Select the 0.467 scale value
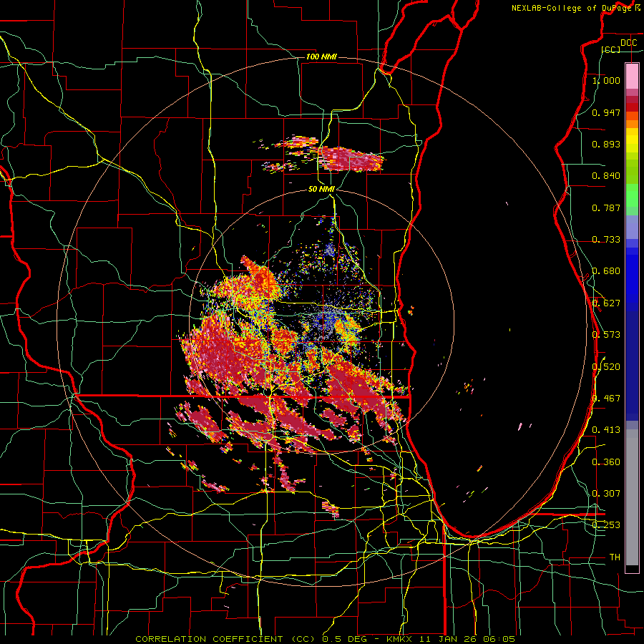The image size is (644, 644). 606,399
